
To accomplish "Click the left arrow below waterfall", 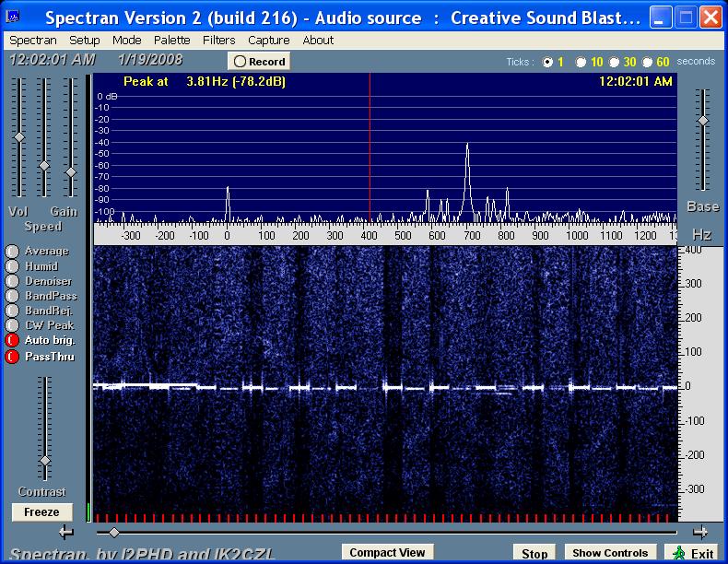I will point(66,532).
